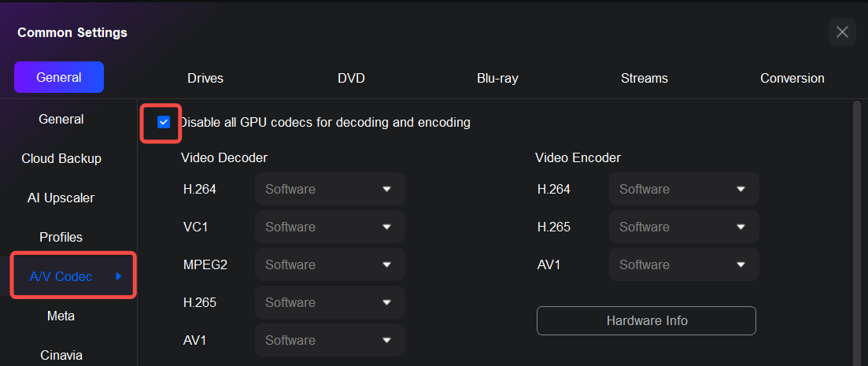Expand the A/V Codec submenu arrow
Viewport: 868px width, 366px height.
click(119, 276)
